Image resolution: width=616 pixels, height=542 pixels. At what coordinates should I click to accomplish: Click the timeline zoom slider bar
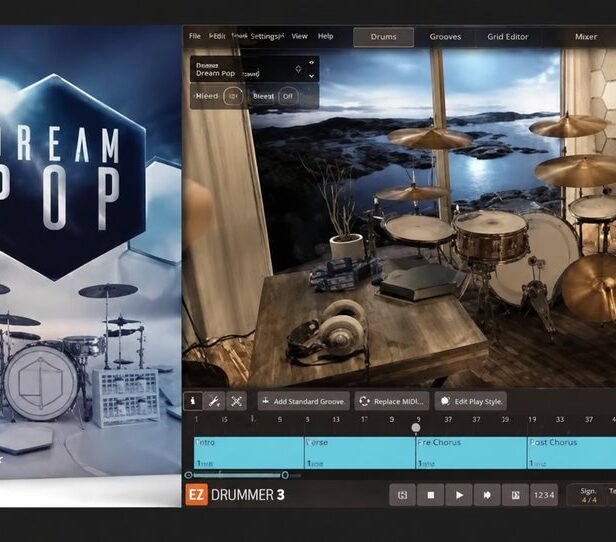(x=237, y=475)
